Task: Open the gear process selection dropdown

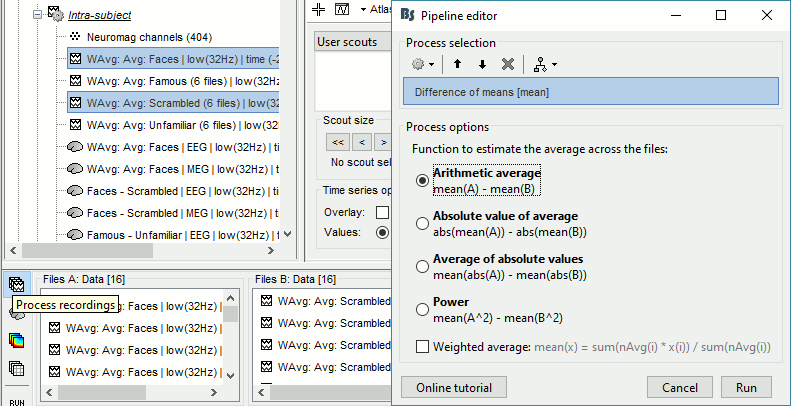Action: [x=424, y=64]
